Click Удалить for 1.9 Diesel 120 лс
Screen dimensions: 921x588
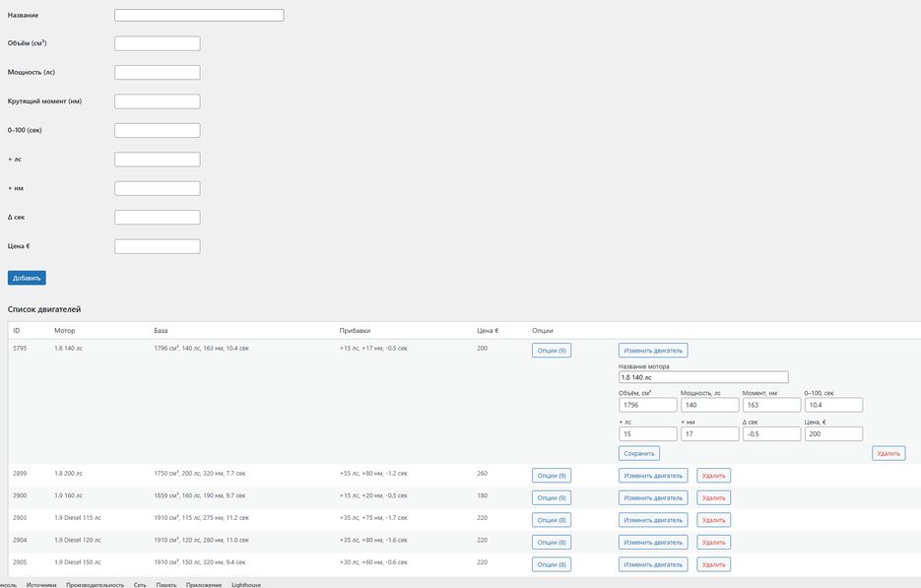713,542
